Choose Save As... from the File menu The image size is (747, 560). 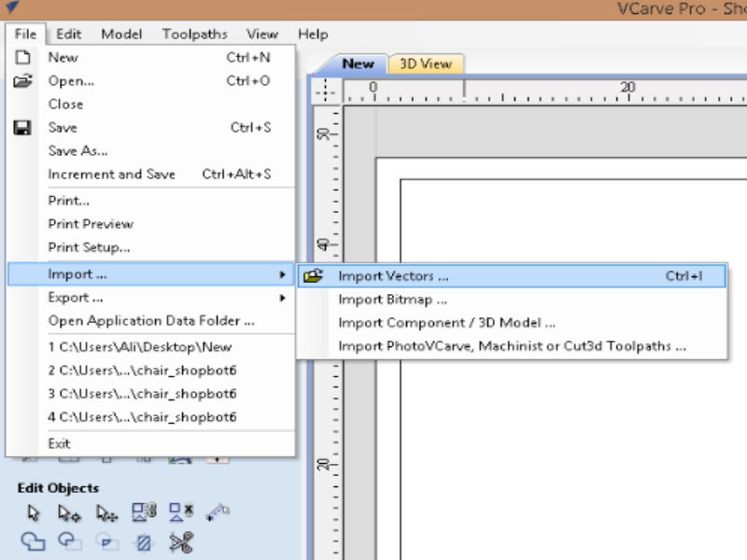pos(150,151)
